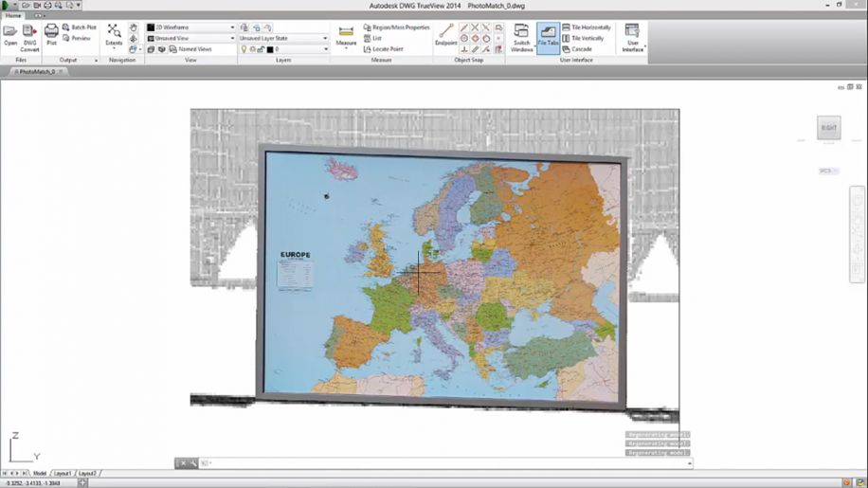The width and height of the screenshot is (868, 488).
Task: Click Tile Horizontally
Action: [589, 27]
